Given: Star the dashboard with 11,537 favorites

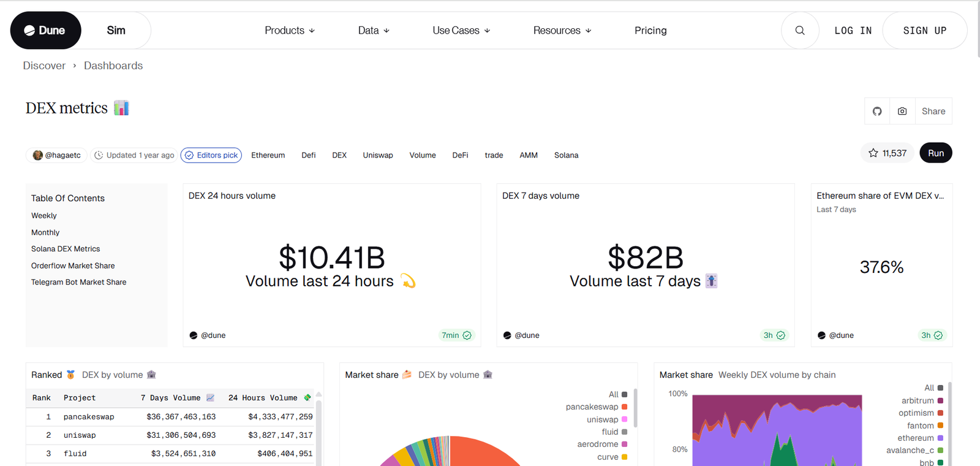Looking at the screenshot, I should 887,153.
